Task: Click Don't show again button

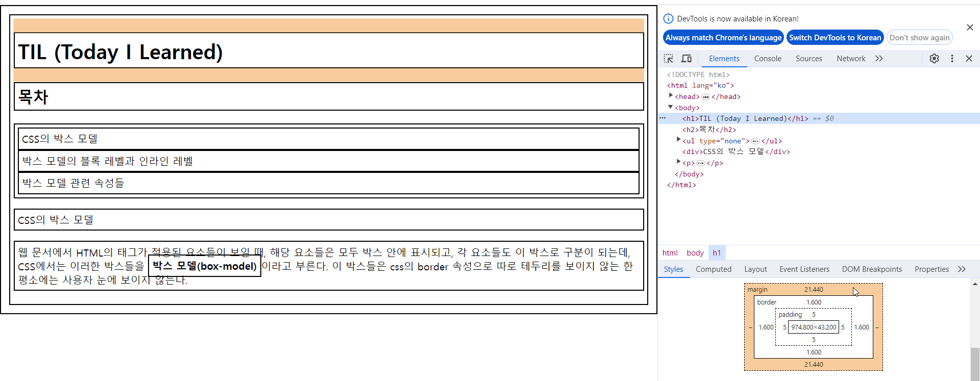Action: pyautogui.click(x=919, y=38)
